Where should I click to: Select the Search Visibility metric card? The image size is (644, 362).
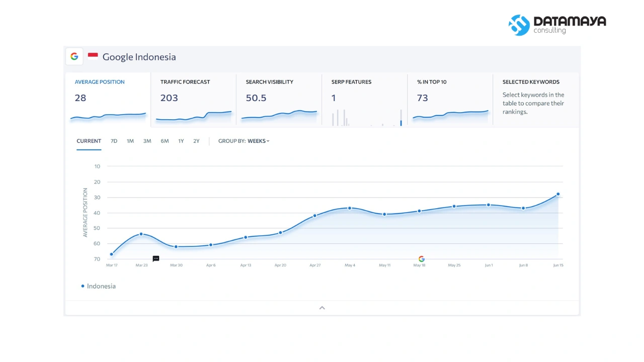(x=279, y=100)
